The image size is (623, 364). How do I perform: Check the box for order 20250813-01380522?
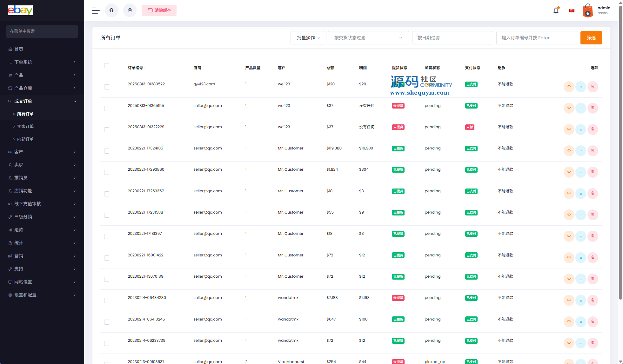[107, 87]
